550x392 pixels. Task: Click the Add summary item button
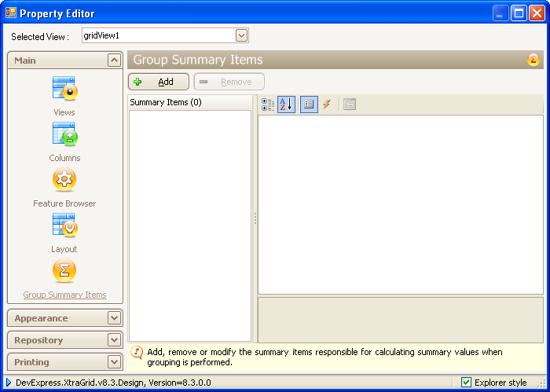tap(159, 82)
